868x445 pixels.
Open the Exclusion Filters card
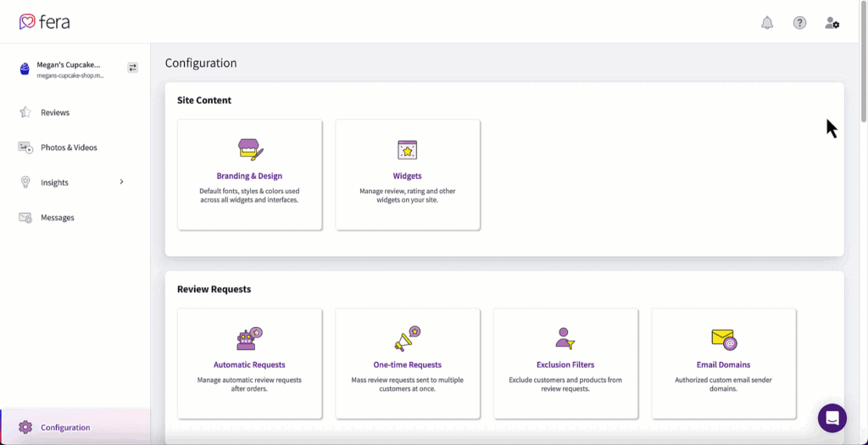coord(565,364)
